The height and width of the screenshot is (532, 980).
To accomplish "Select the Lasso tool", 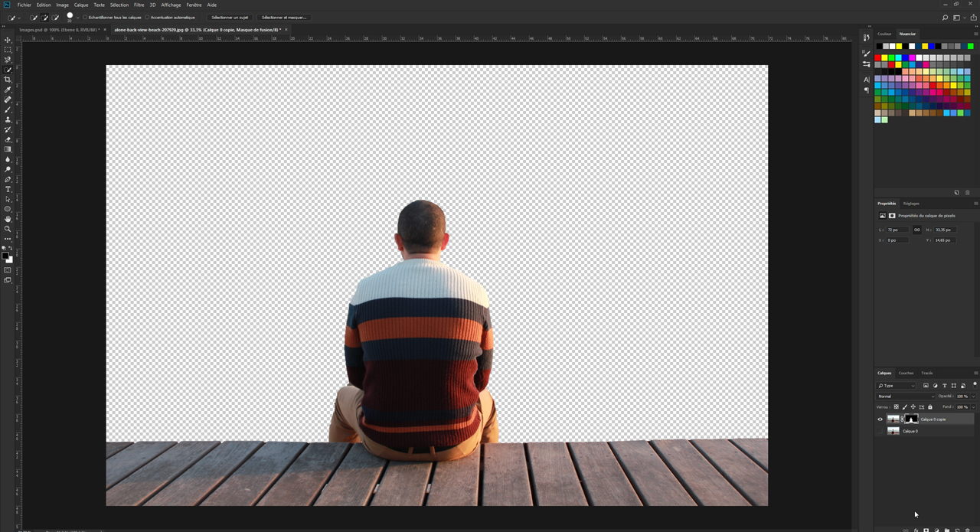I will point(8,60).
